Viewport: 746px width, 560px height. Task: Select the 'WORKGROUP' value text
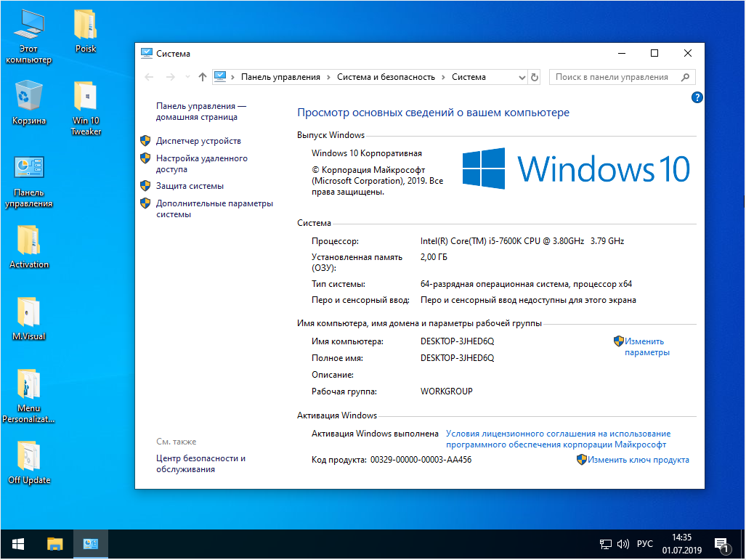click(446, 391)
